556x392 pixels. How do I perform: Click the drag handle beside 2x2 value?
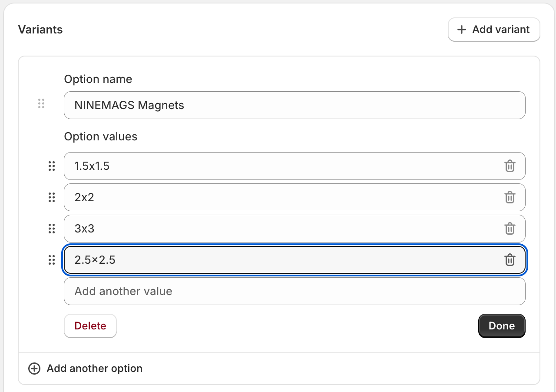tap(52, 197)
